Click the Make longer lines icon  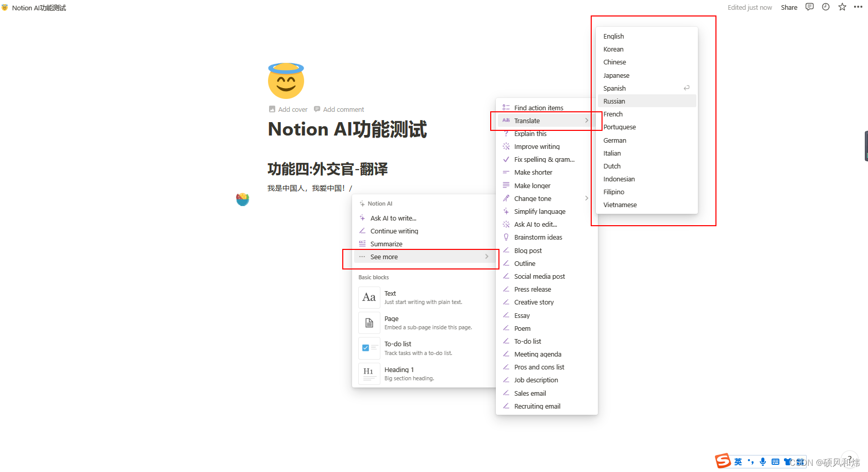(x=506, y=186)
